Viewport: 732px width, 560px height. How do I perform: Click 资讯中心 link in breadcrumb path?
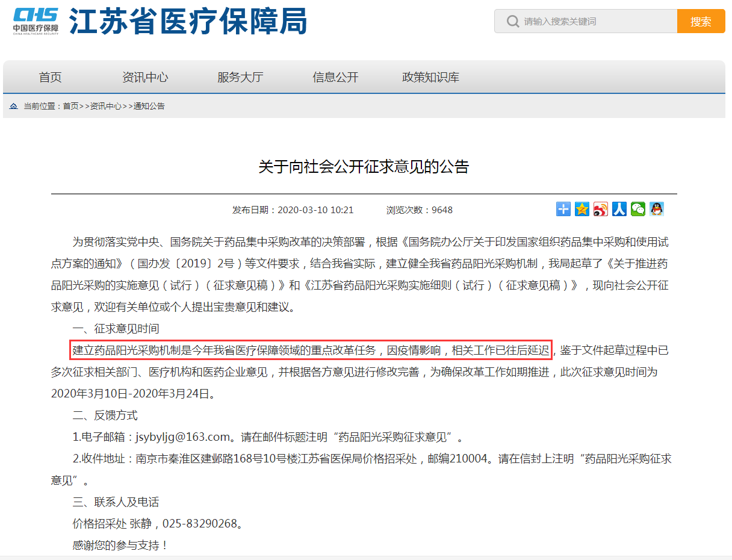coord(106,106)
